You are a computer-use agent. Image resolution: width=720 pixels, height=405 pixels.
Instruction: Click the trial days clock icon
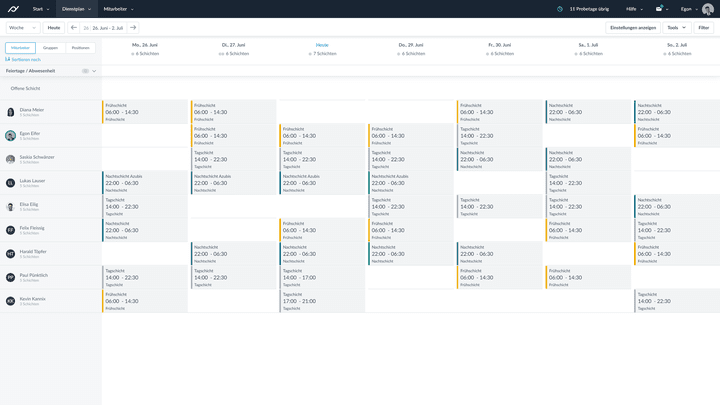(560, 9)
